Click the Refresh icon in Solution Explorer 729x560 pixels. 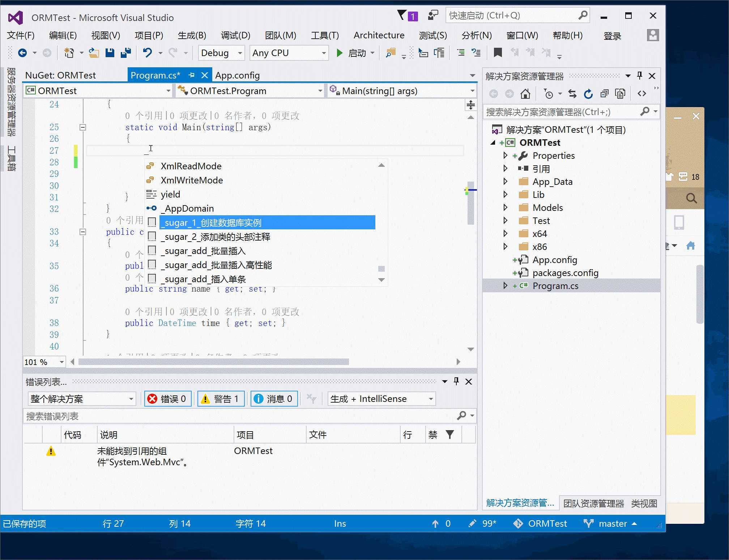[x=588, y=94]
